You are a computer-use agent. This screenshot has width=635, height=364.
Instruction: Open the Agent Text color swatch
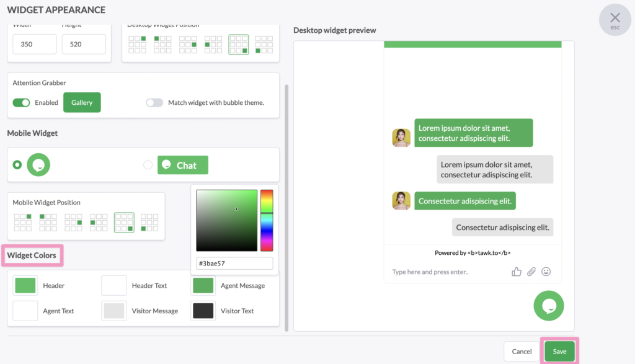pyautogui.click(x=25, y=311)
